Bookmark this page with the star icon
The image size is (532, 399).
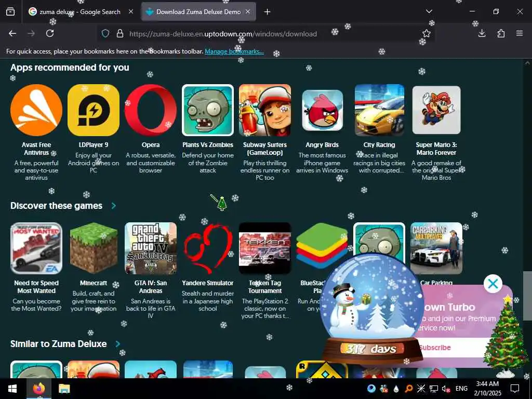(x=427, y=33)
